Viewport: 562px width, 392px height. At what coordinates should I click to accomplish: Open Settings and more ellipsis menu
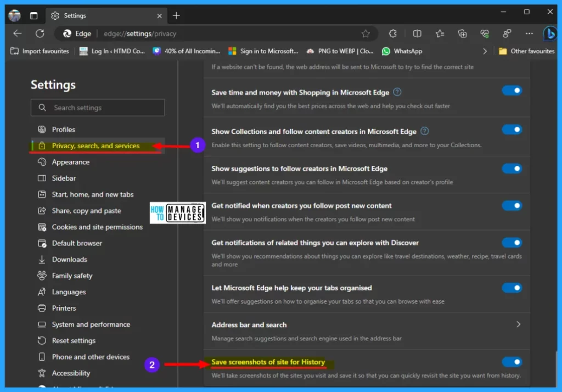coord(530,33)
